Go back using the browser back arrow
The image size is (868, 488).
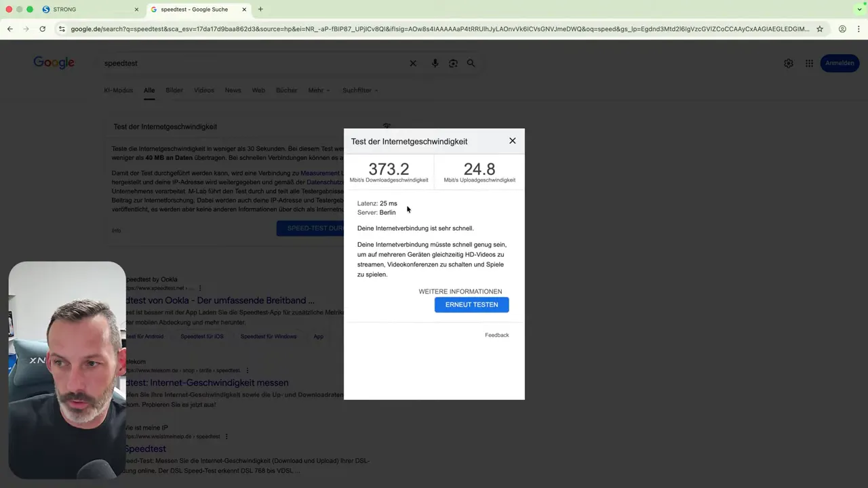[9, 29]
